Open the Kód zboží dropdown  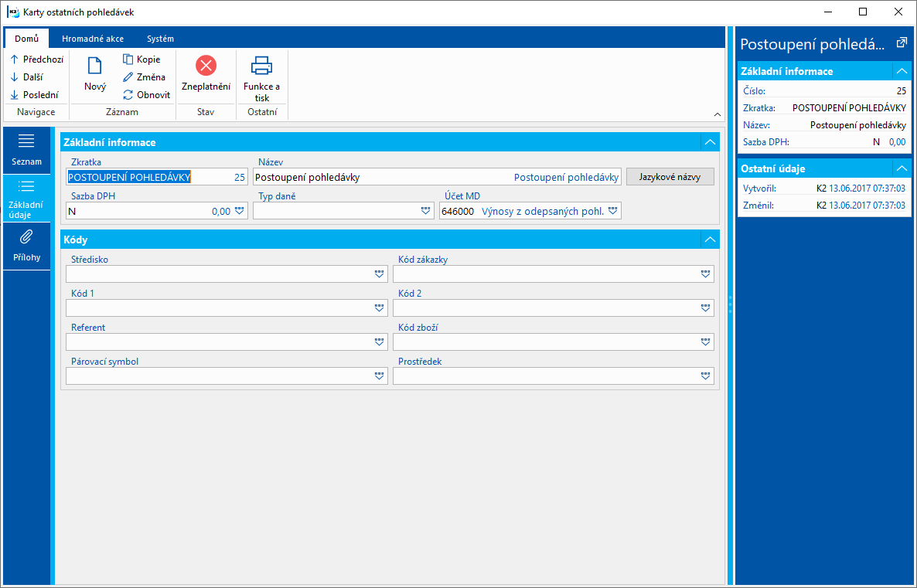pyautogui.click(x=705, y=342)
